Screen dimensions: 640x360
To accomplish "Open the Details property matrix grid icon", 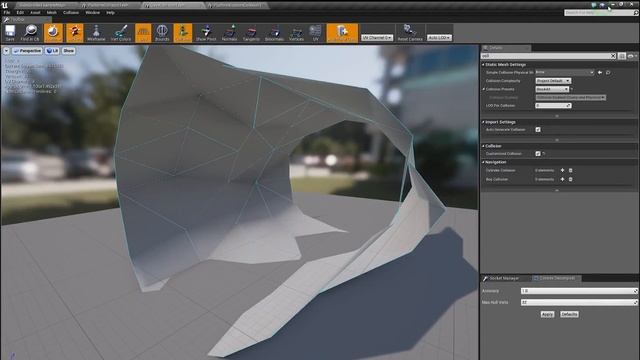I will (x=622, y=56).
